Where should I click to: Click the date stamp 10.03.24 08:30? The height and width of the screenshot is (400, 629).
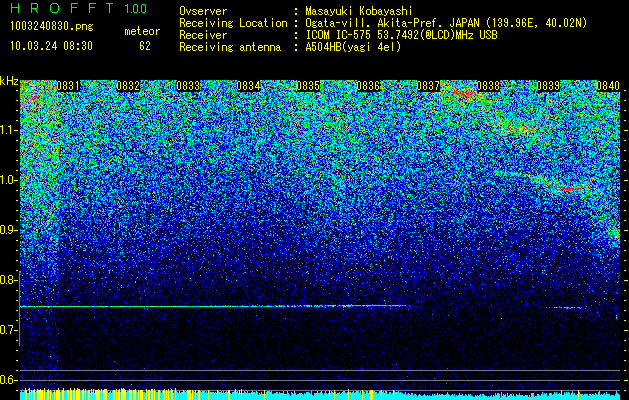click(x=51, y=46)
